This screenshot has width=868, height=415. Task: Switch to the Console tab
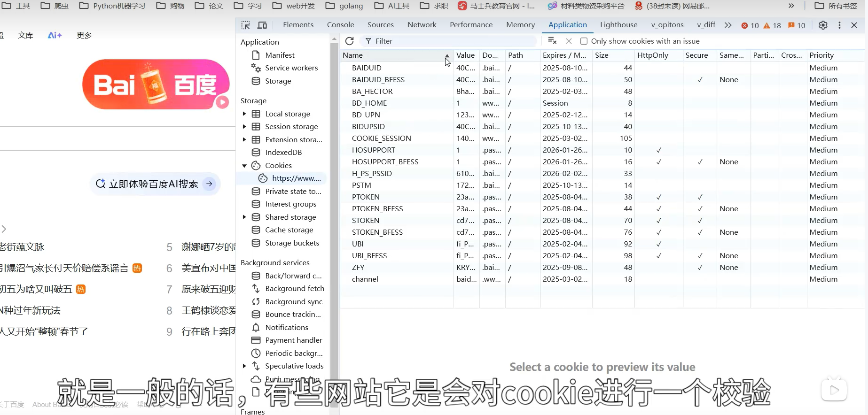[x=340, y=25]
